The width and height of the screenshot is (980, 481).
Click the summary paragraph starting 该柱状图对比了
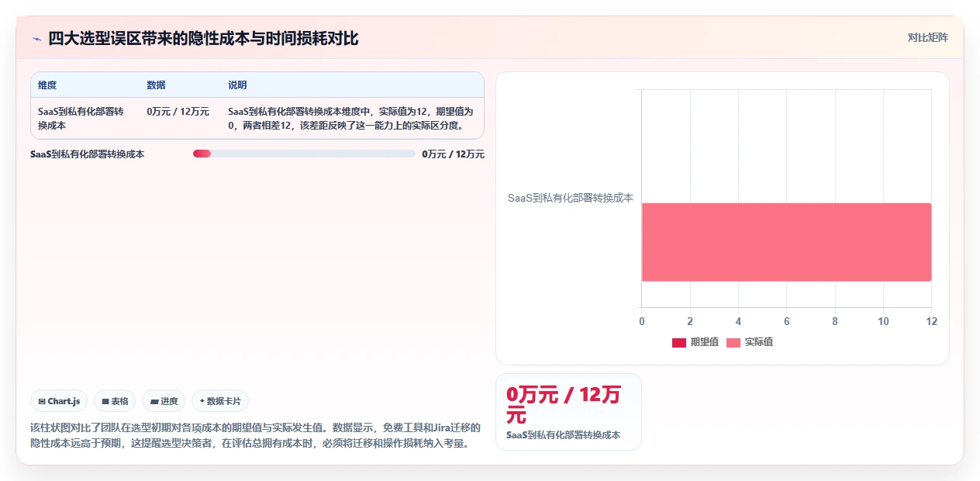coord(255,435)
